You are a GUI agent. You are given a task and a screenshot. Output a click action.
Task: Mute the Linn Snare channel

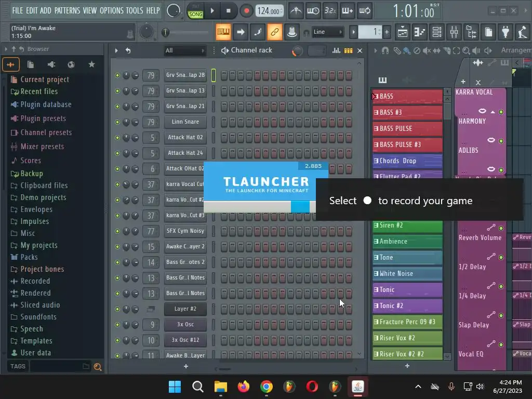click(117, 122)
